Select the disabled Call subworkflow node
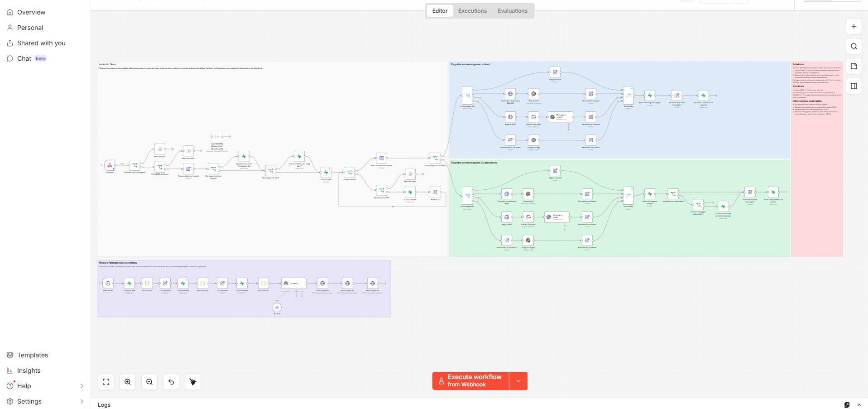 click(x=217, y=136)
